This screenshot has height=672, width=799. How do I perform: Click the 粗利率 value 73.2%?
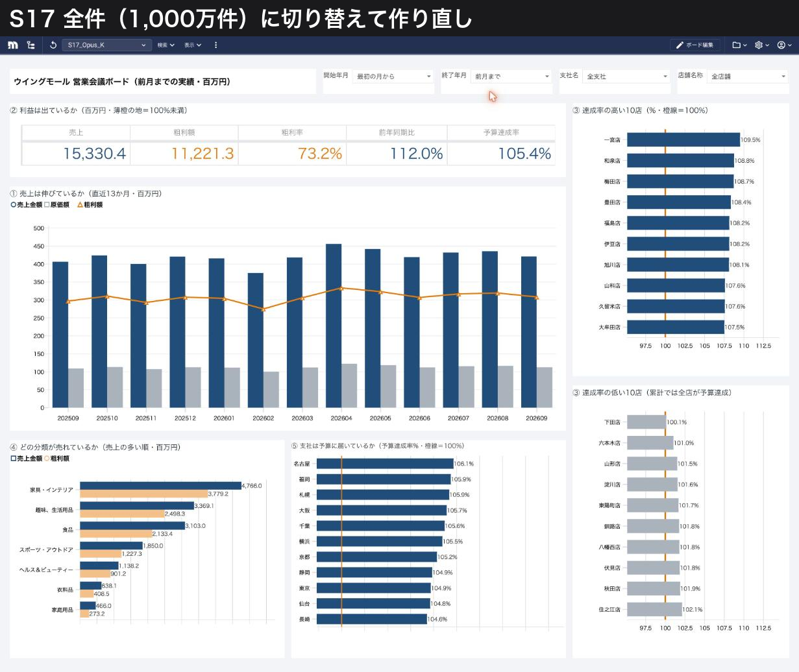(x=320, y=154)
